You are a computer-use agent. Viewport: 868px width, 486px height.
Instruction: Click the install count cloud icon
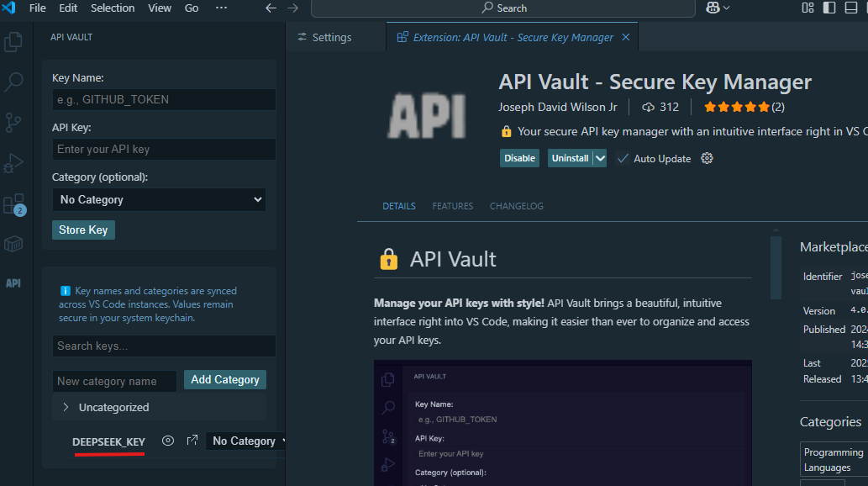648,107
